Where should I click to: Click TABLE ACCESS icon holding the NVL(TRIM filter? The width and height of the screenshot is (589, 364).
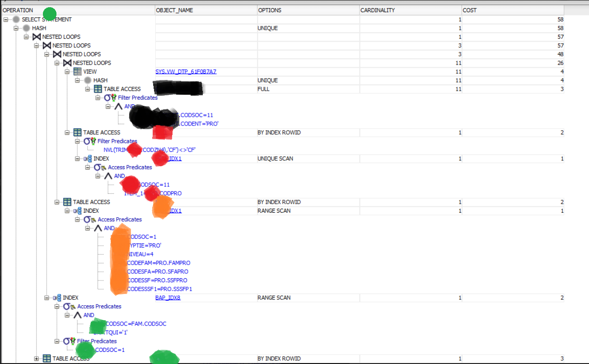click(78, 132)
